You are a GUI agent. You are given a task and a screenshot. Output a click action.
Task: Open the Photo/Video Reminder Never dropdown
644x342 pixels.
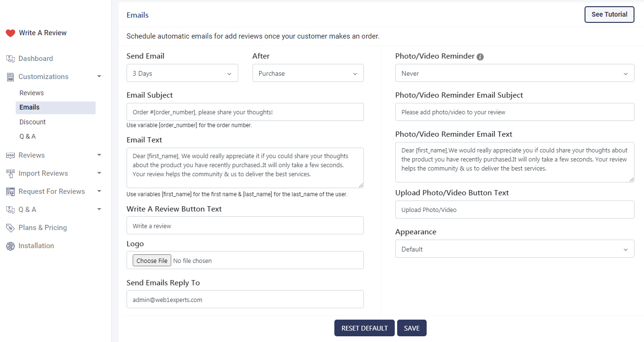point(515,73)
